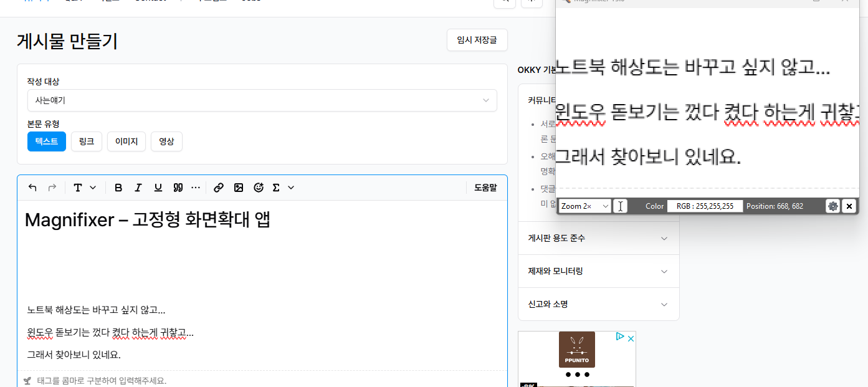Image resolution: width=868 pixels, height=387 pixels.
Task: Click the Color label in Magnifixer bar
Action: [x=654, y=206]
